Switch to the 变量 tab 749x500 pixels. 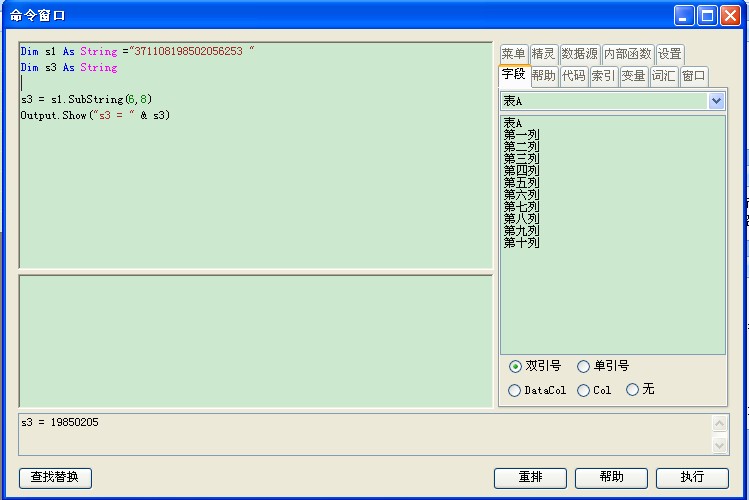633,76
